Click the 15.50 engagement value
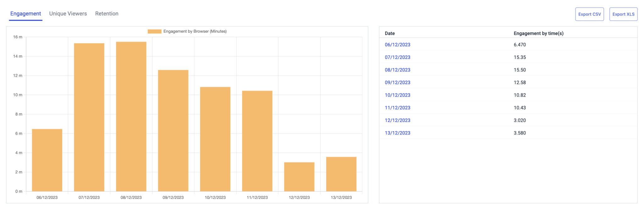The height and width of the screenshot is (210, 644). pyautogui.click(x=520, y=70)
